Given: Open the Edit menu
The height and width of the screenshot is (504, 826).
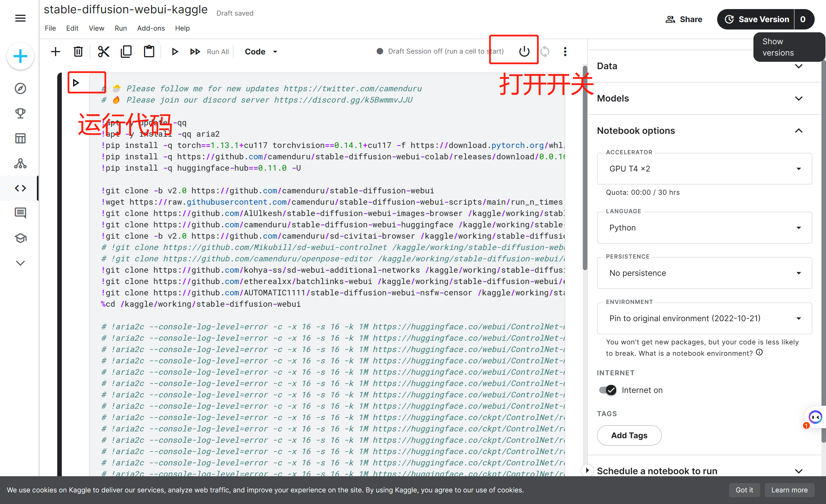Looking at the screenshot, I should click(72, 28).
